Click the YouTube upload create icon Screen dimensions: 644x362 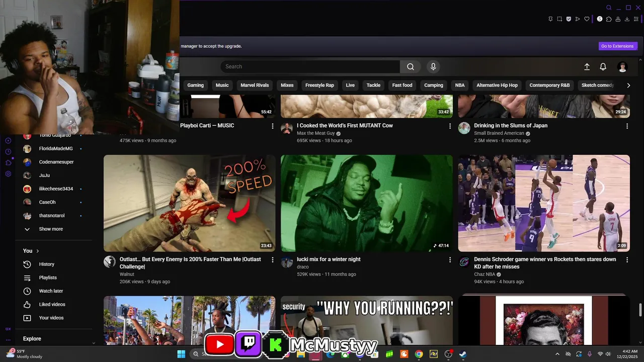(587, 67)
